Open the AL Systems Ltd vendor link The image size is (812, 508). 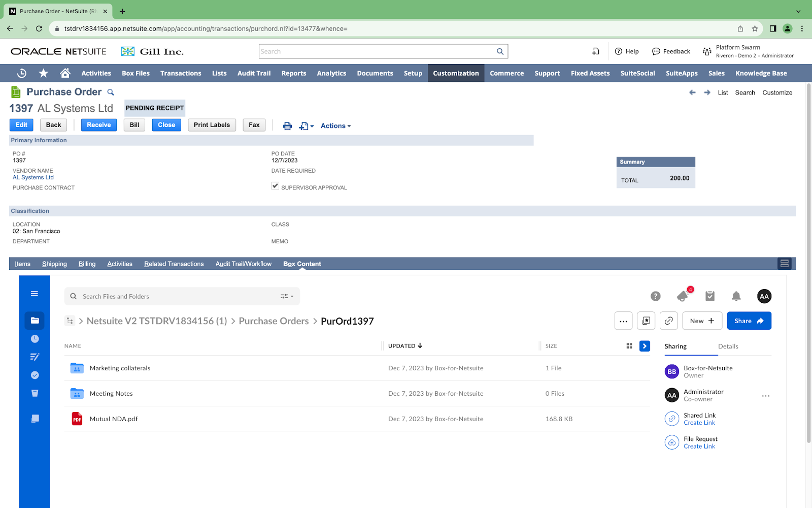(33, 178)
